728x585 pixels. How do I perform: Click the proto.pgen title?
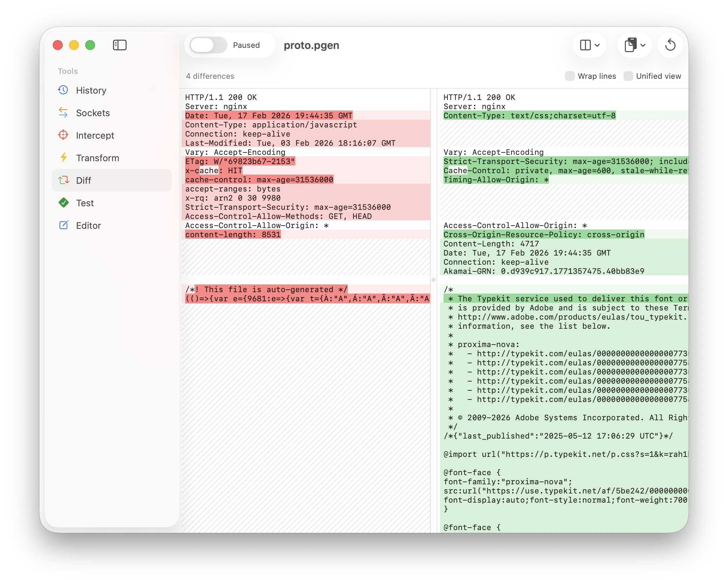point(311,45)
